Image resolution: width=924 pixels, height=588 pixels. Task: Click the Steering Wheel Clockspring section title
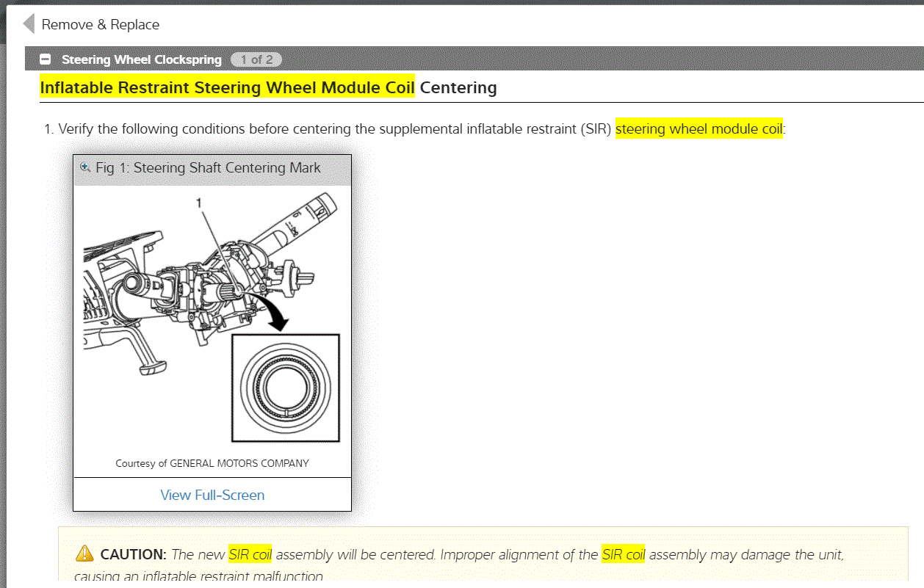(142, 59)
